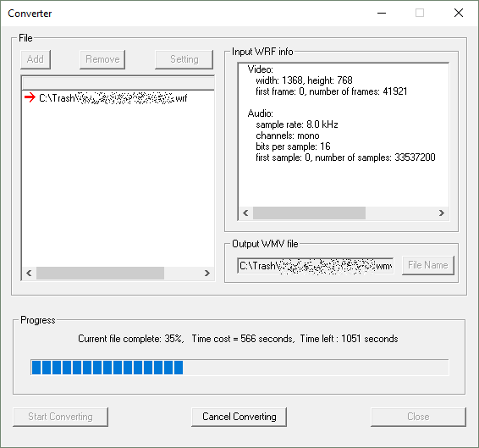Screen dimensions: 479x448
Task: Close the Converter window with X
Action: coord(459,14)
